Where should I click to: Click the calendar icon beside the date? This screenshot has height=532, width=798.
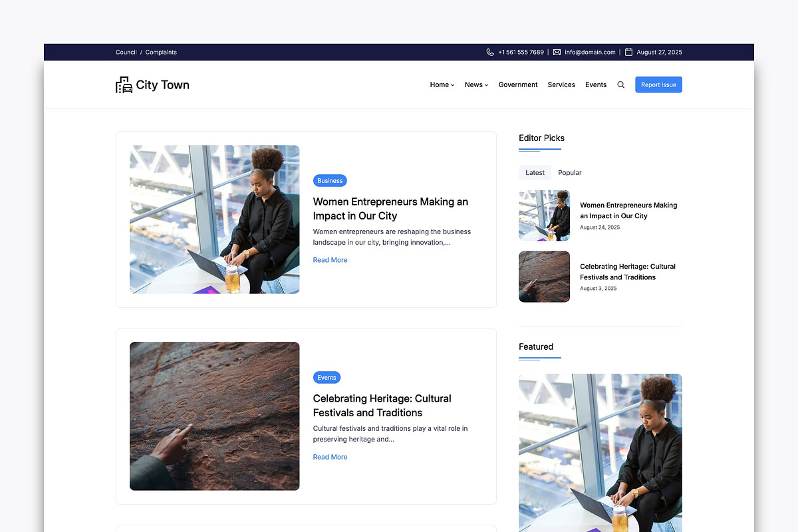click(628, 52)
